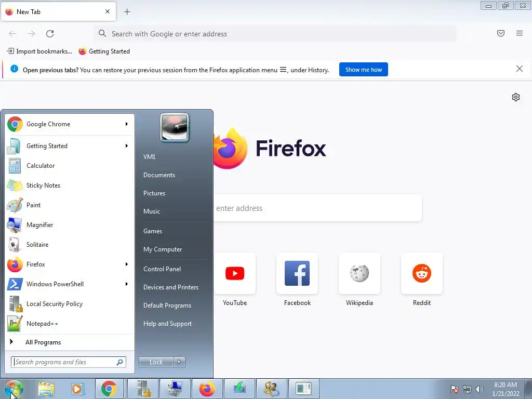The height and width of the screenshot is (399, 532).
Task: Dismiss the restore session notification bar
Action: tap(520, 69)
